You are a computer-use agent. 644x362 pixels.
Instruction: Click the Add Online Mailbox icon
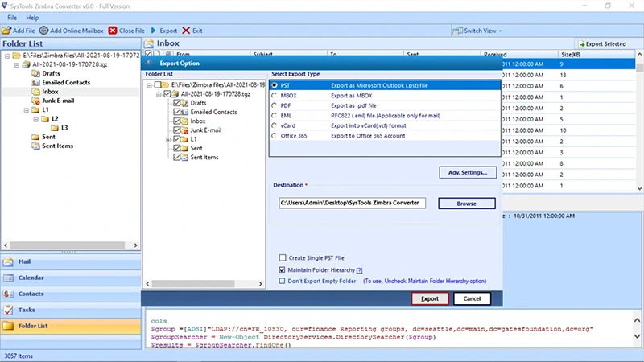[43, 31]
